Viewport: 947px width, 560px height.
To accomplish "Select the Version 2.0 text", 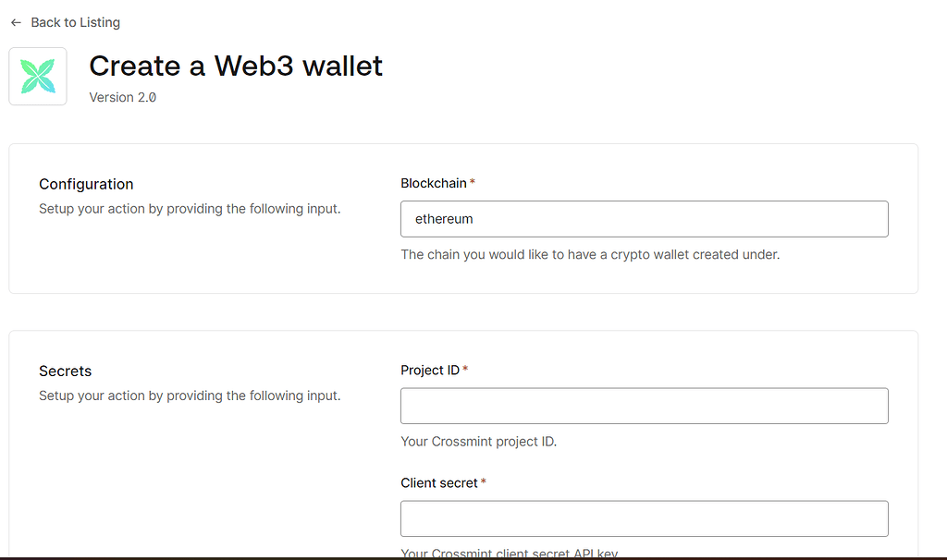I will click(x=122, y=97).
